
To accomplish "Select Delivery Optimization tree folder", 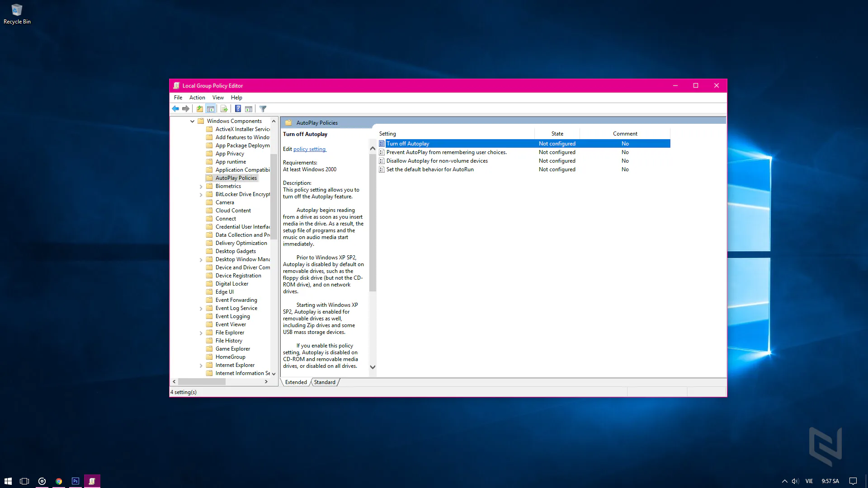I will 241,243.
